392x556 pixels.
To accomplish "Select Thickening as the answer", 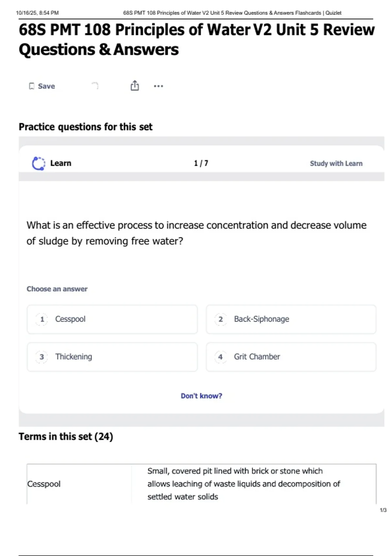I will pos(112,357).
